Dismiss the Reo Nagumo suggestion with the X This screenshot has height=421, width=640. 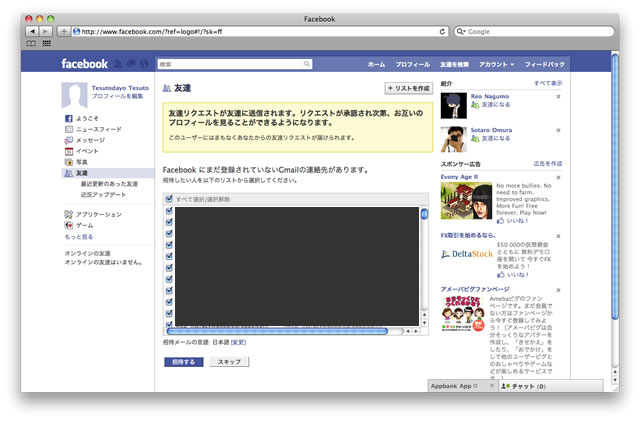pos(558,97)
